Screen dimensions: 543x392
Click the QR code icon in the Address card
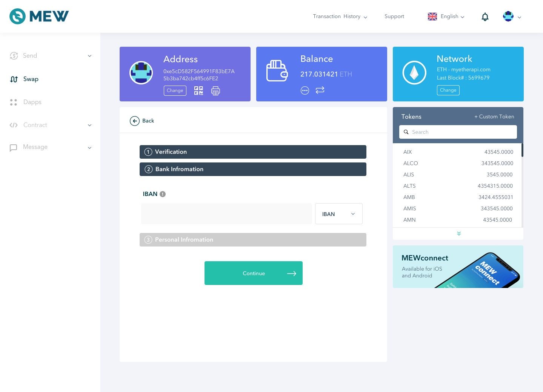(198, 90)
